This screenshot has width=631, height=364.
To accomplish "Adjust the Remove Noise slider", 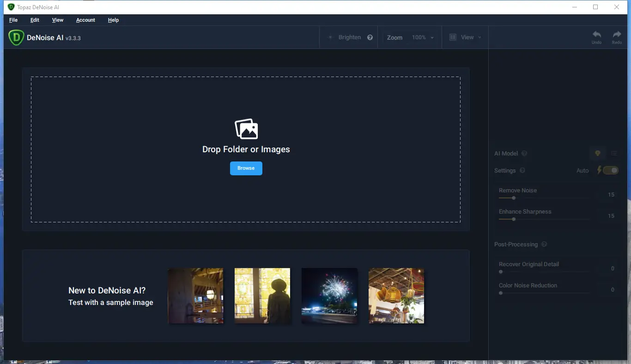I will 544,198.
